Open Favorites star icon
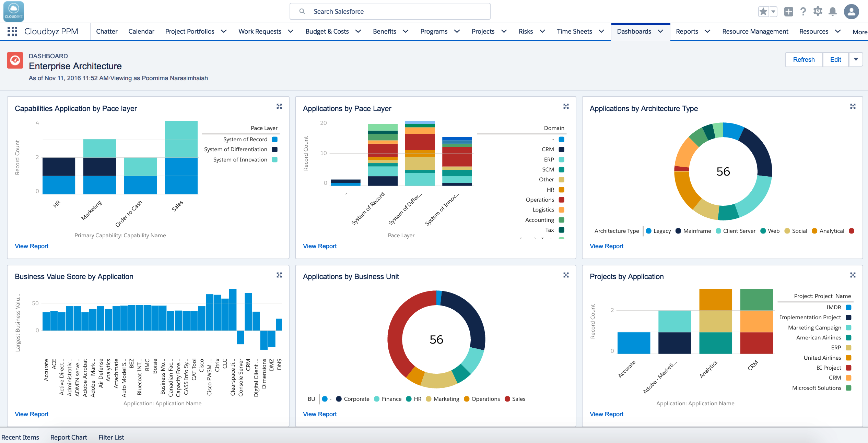The width and height of the screenshot is (868, 443). click(763, 12)
